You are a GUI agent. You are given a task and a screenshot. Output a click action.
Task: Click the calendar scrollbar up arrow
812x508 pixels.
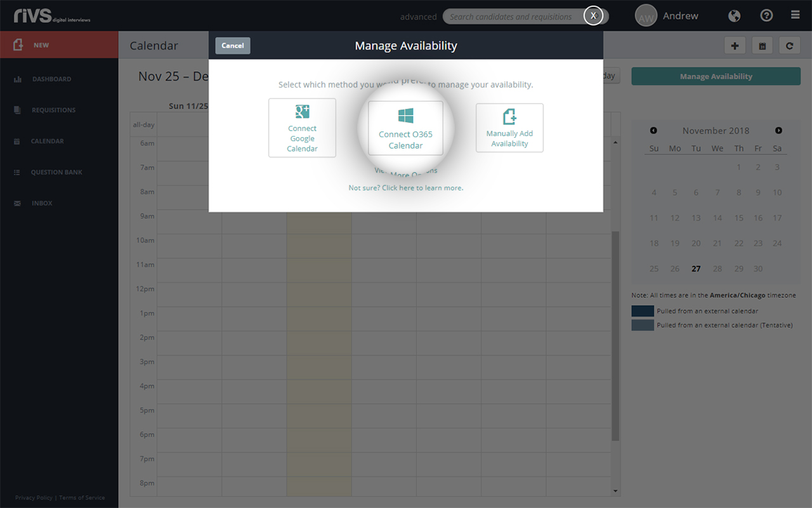tap(615, 142)
